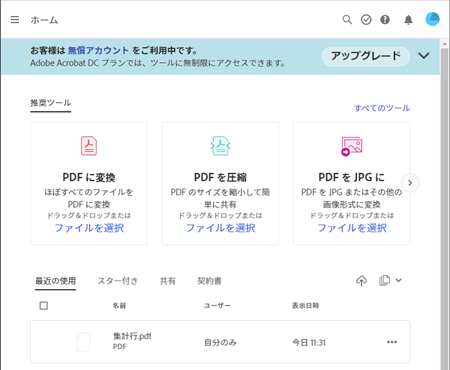
Task: Click the ホーム title text
Action: coord(44,20)
